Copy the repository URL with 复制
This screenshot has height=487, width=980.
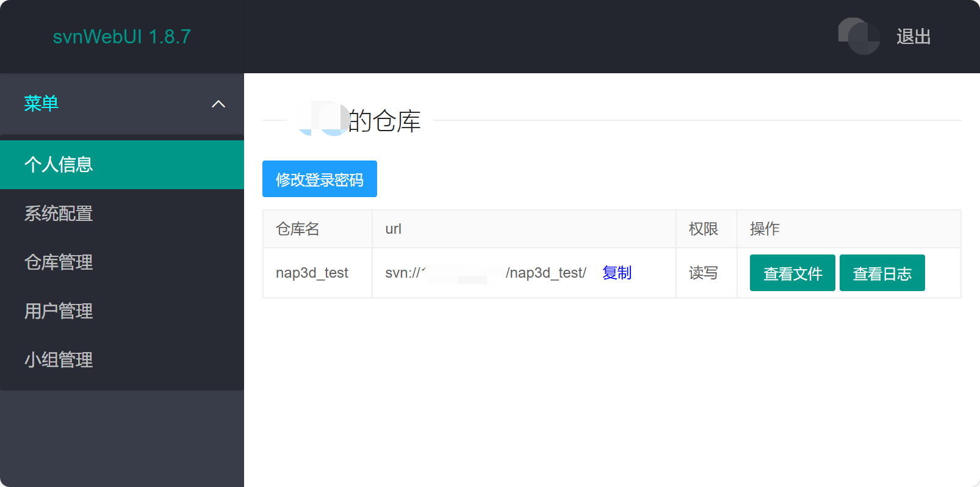[616, 273]
